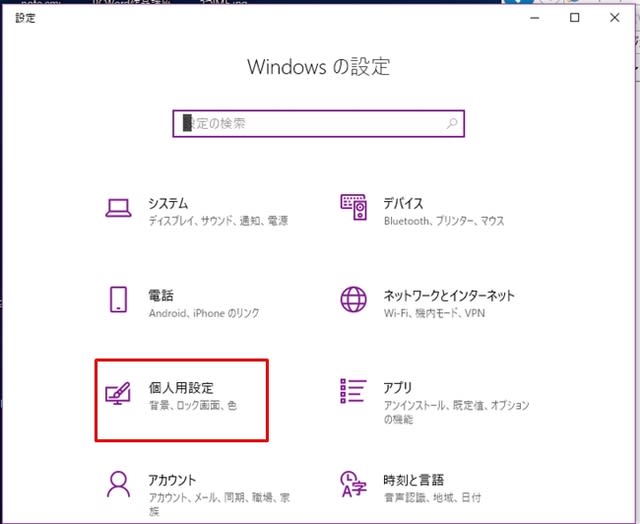640x524 pixels.
Task: Select the 個人用設定 heading
Action: (x=181, y=387)
